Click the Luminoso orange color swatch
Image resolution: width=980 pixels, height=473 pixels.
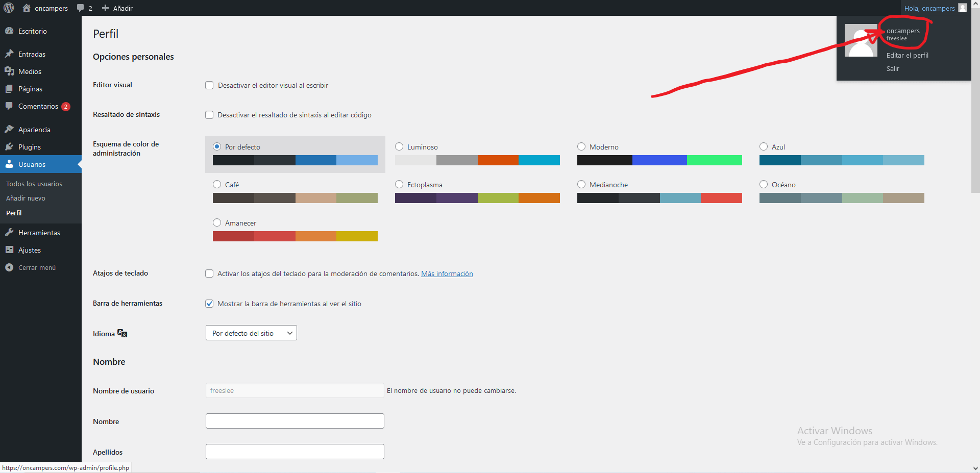pos(498,160)
